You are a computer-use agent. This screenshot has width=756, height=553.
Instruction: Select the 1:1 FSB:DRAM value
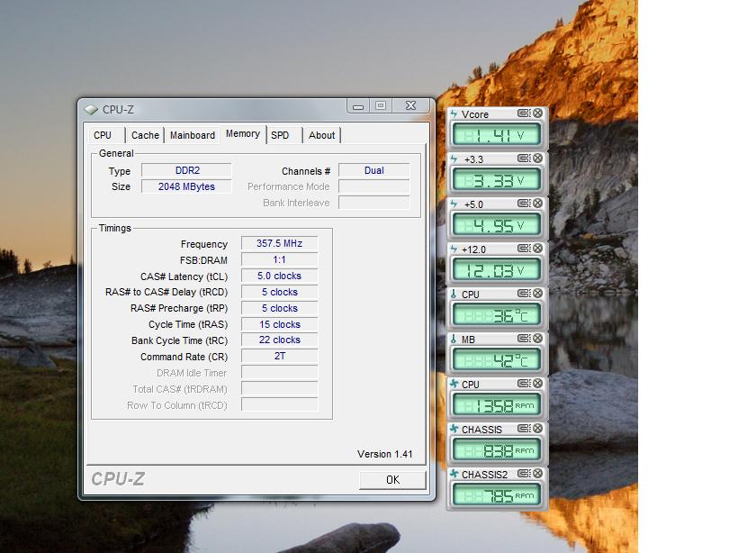click(280, 259)
